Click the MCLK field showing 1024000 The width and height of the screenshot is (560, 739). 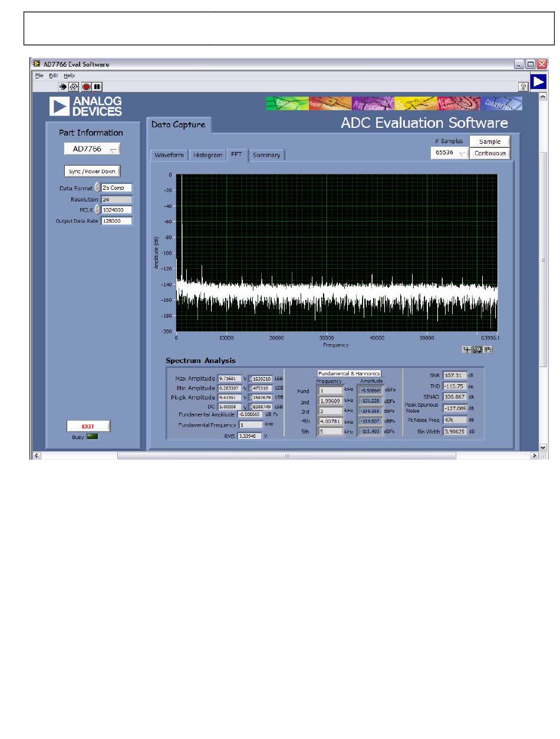[x=117, y=210]
